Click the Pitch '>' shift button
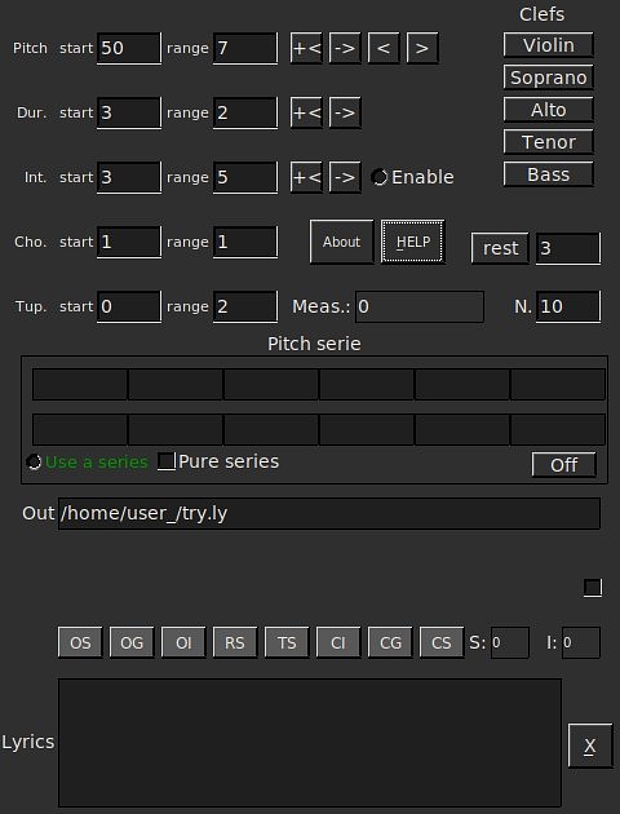620x814 pixels. [422, 48]
